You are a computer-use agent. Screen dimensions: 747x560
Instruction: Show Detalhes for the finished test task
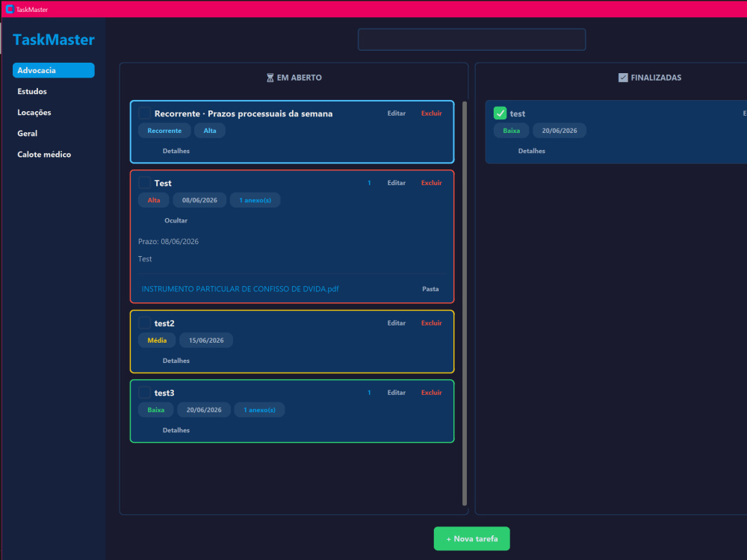tap(532, 151)
